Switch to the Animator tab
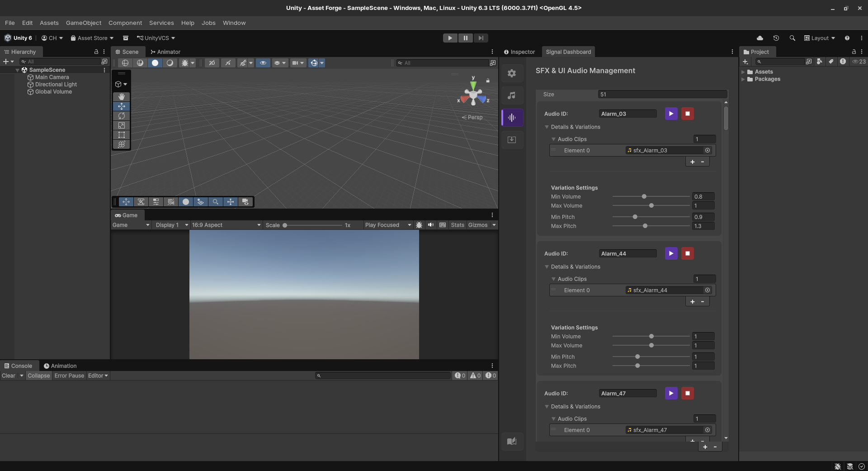868x471 pixels. [x=165, y=52]
